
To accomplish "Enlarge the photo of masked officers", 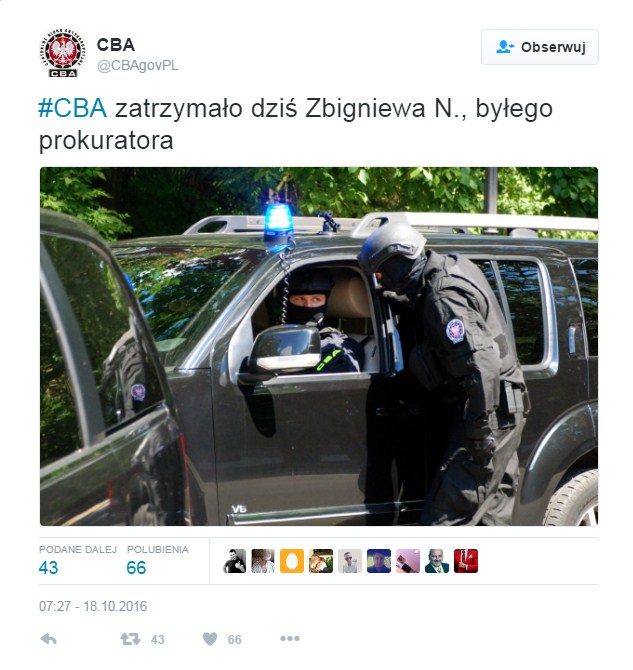I will tap(319, 347).
